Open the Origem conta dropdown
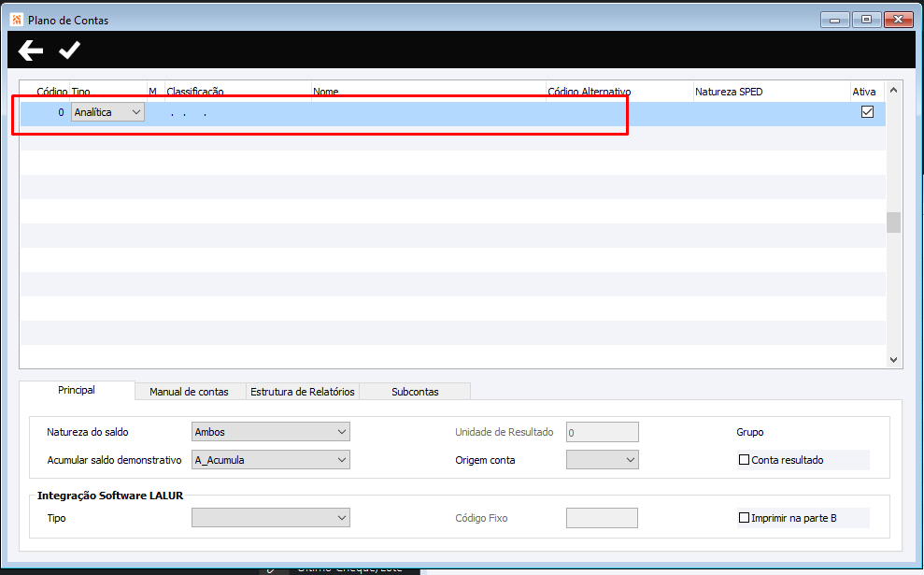The width and height of the screenshot is (924, 575). pyautogui.click(x=603, y=460)
